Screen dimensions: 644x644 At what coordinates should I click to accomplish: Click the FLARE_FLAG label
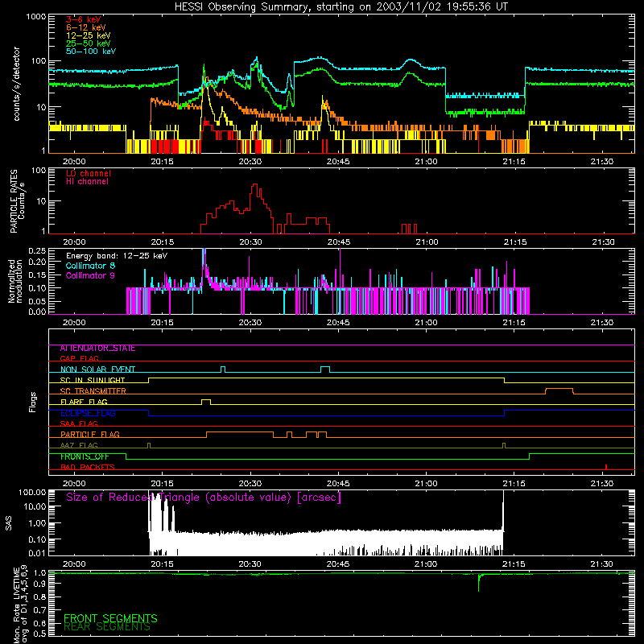[x=84, y=402]
